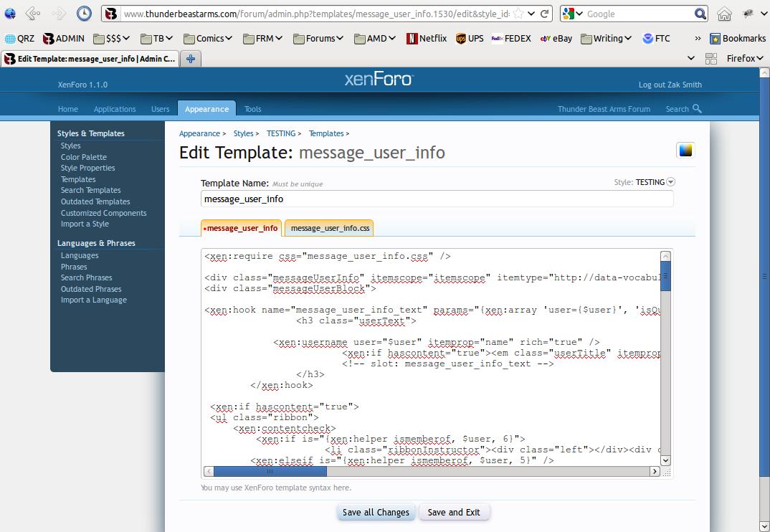Click the code editor horizontal scrollbar thumb
The image size is (770, 532).
pos(270,471)
